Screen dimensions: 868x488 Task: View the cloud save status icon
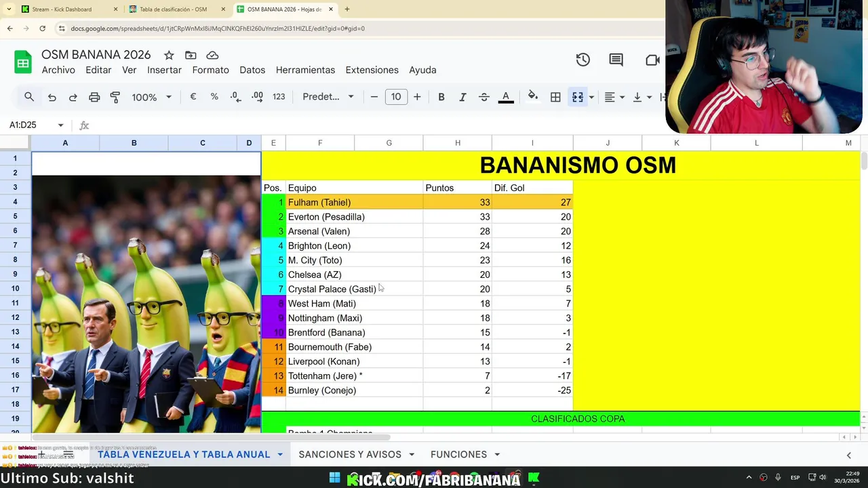click(x=212, y=55)
